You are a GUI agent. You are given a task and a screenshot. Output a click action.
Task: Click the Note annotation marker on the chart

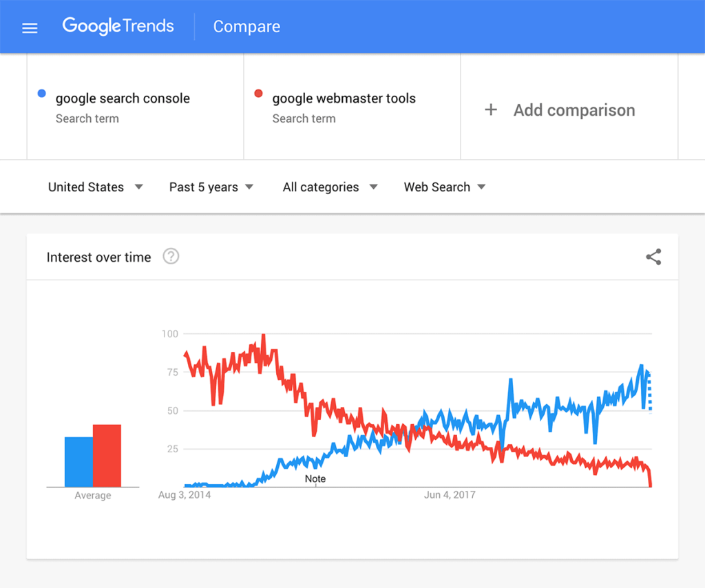pos(315,479)
